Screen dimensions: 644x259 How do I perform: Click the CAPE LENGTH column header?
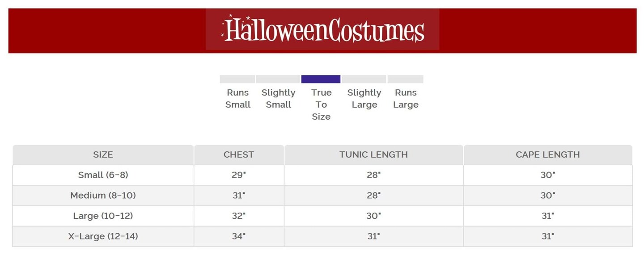pyautogui.click(x=547, y=155)
